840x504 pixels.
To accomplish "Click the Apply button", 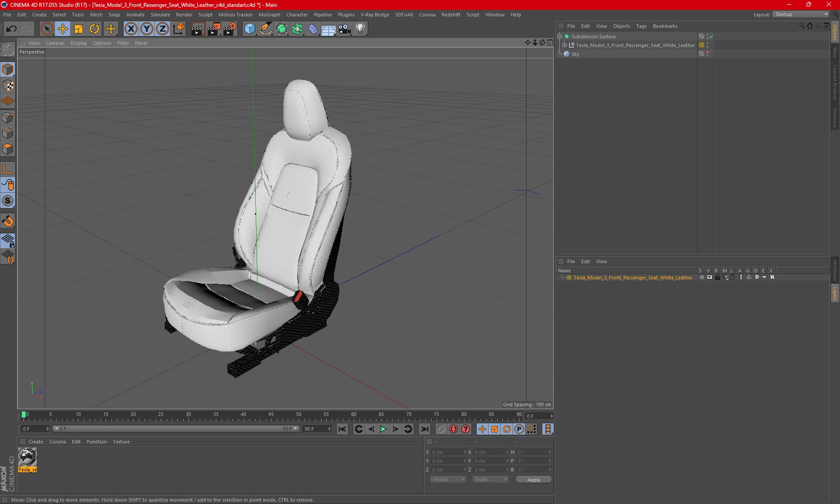I will click(x=533, y=479).
